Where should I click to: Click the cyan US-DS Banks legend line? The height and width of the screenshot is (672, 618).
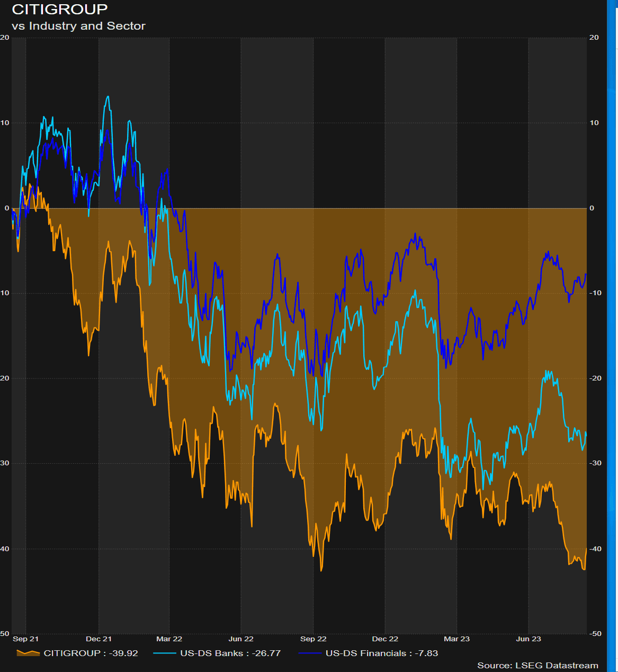(164, 653)
